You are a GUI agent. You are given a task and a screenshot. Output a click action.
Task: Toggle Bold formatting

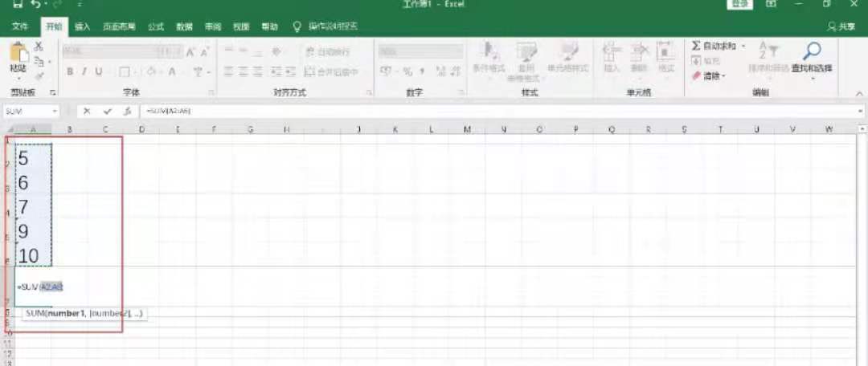pos(70,71)
